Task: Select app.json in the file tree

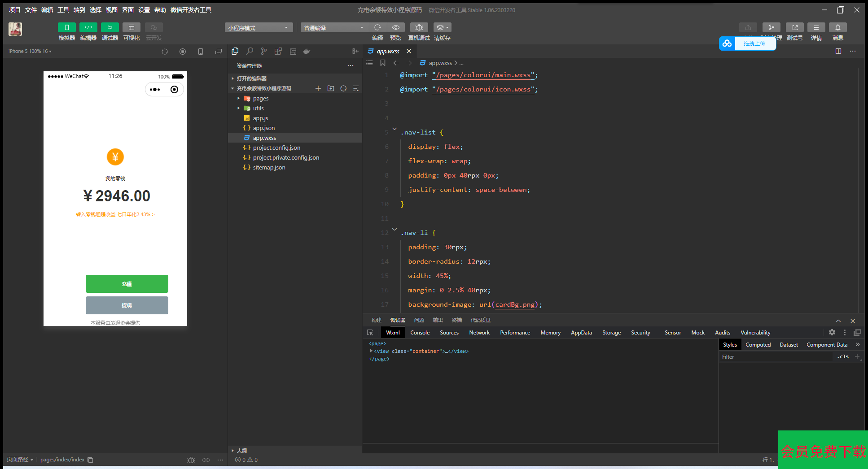Action: [263, 128]
